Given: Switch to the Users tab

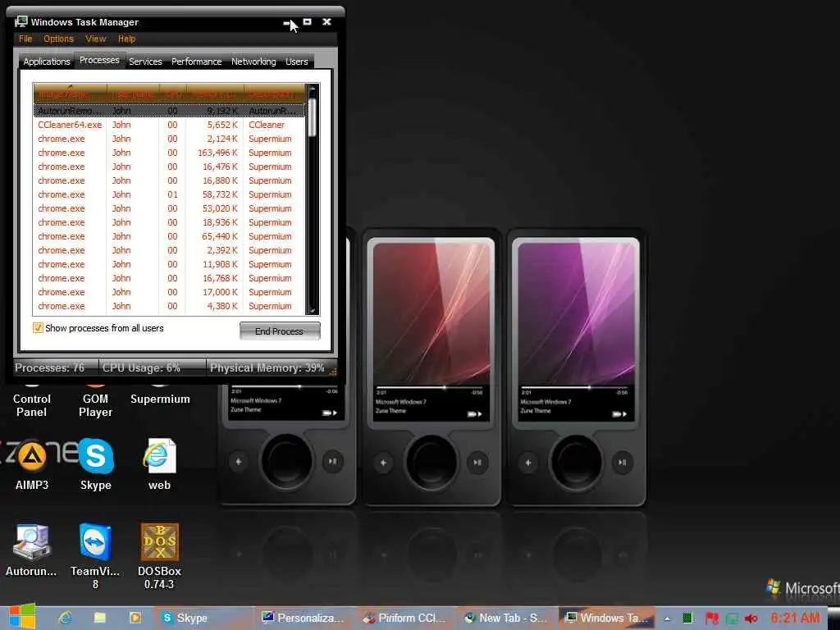Looking at the screenshot, I should pyautogui.click(x=296, y=62).
